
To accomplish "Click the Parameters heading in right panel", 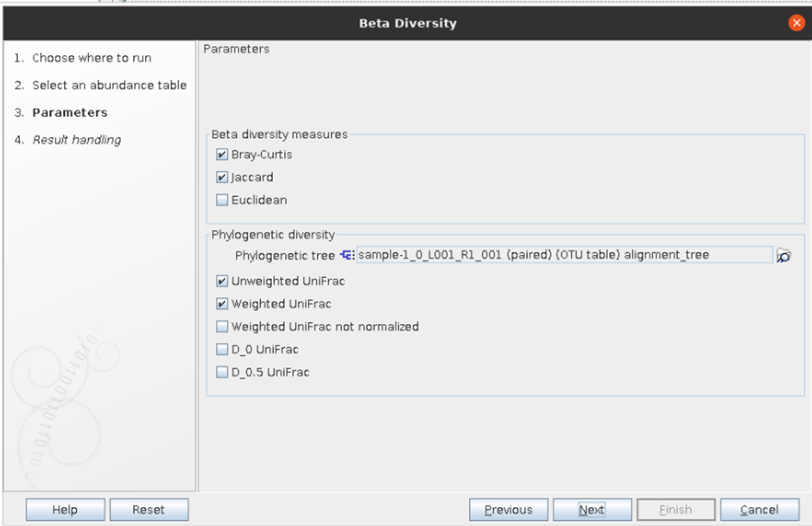I will coord(237,49).
